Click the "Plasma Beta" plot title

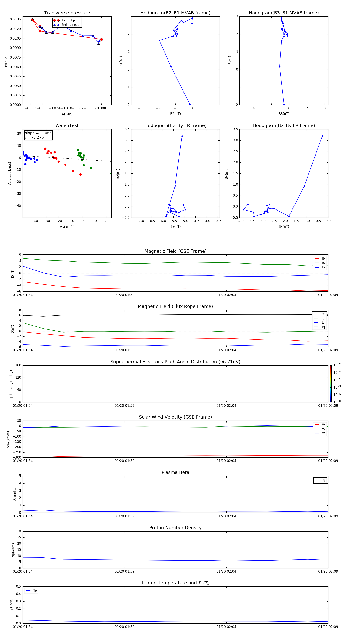175,473
